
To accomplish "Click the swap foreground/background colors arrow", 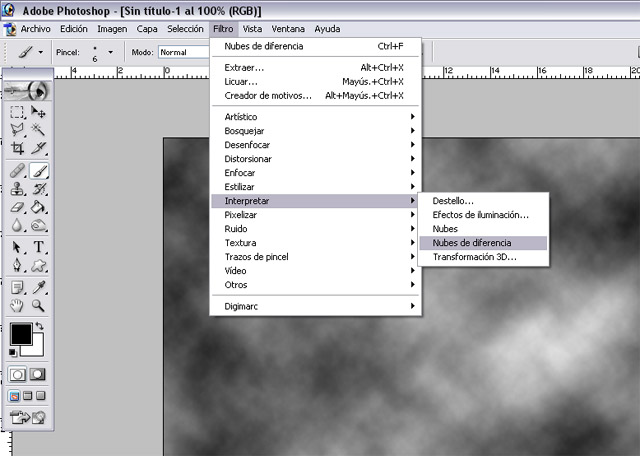I will pos(39,326).
